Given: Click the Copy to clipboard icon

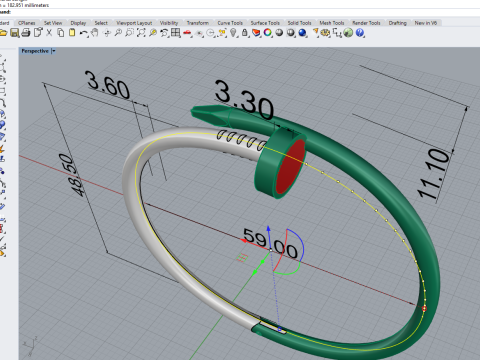Looking at the screenshot, I should click(61, 32).
